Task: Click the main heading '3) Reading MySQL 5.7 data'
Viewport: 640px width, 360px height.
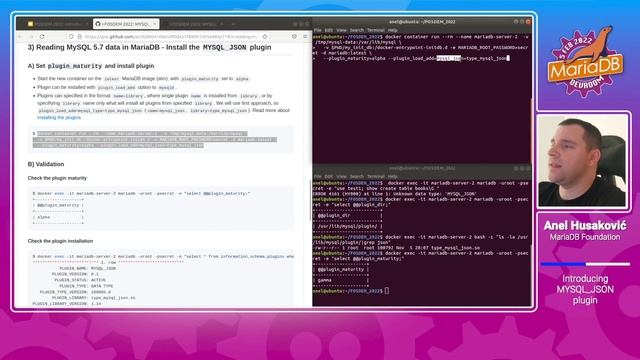Action: coord(149,47)
